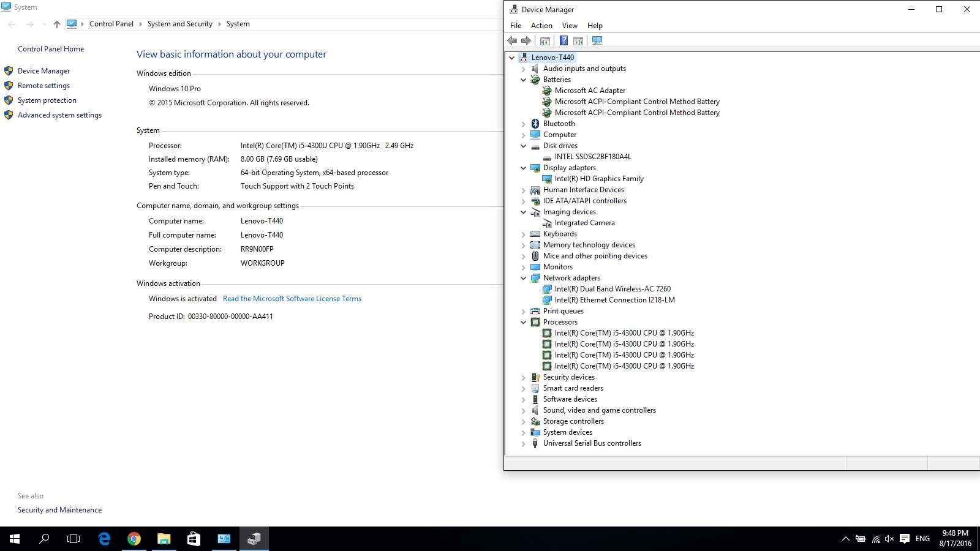The height and width of the screenshot is (551, 980).
Task: Launch Microsoft Edge from taskbar
Action: [104, 539]
